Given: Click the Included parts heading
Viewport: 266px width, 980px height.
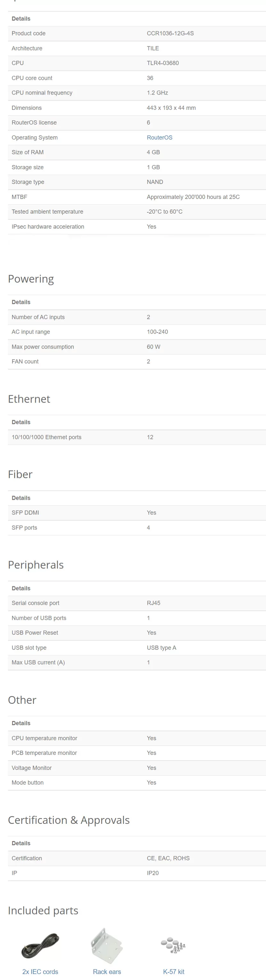Looking at the screenshot, I should [x=43, y=910].
